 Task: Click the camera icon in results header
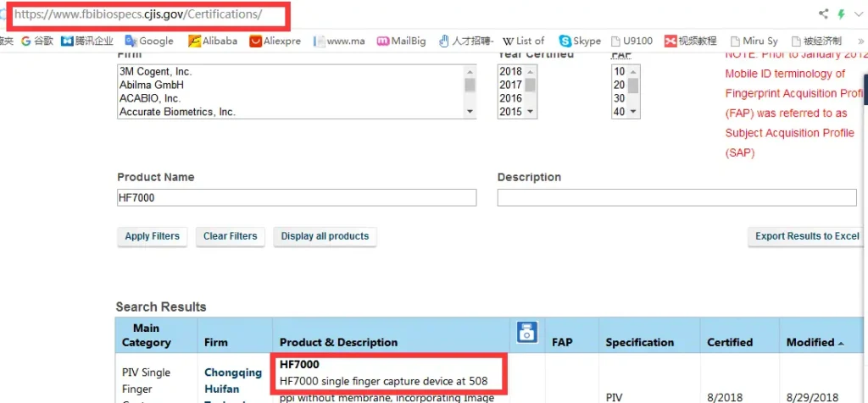pos(526,333)
